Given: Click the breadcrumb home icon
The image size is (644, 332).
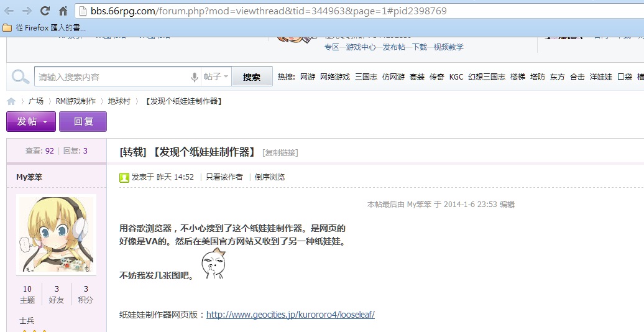Looking at the screenshot, I should [11, 101].
